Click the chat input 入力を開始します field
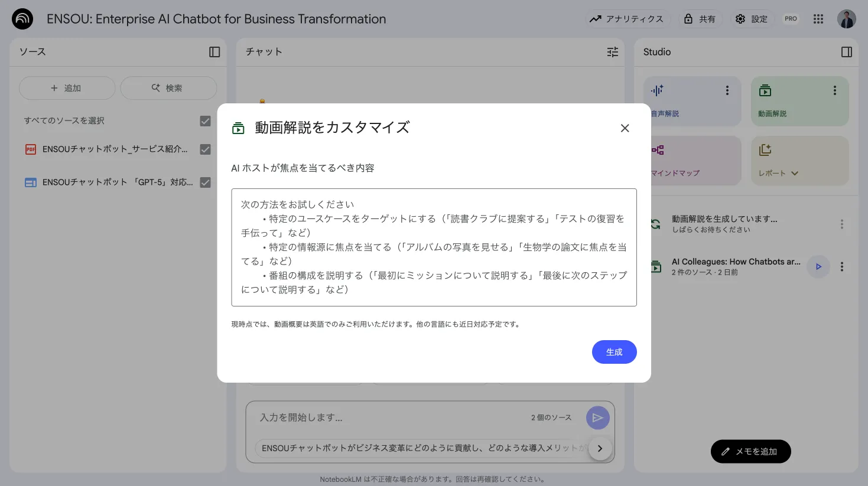Screen dimensions: 868x486 tap(390, 417)
